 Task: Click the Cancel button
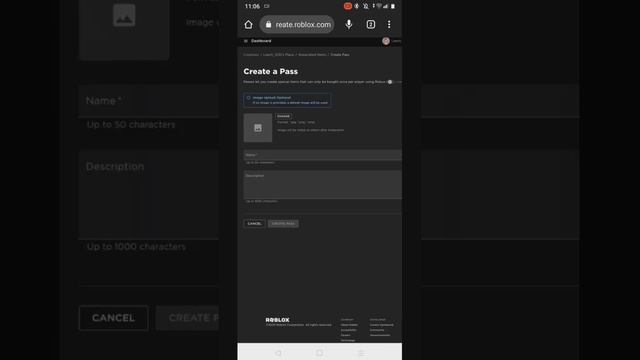(254, 224)
